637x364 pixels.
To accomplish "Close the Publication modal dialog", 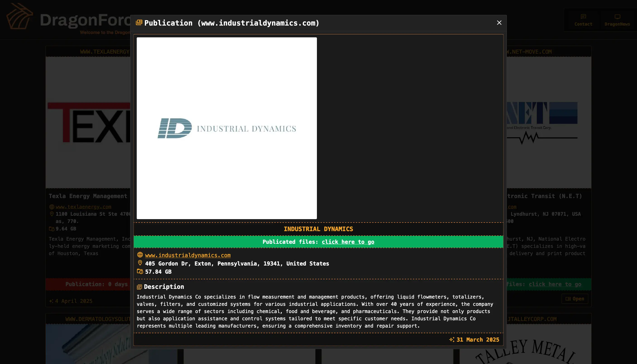I will point(499,23).
